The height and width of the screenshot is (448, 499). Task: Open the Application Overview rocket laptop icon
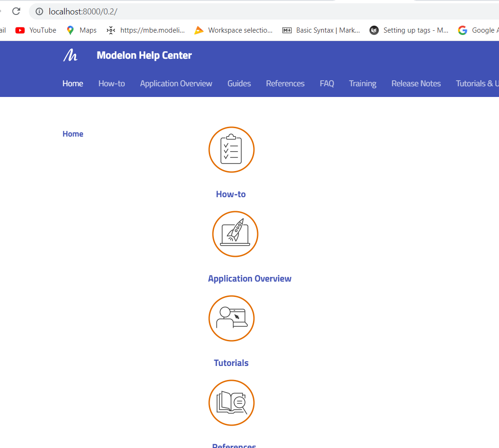235,234
